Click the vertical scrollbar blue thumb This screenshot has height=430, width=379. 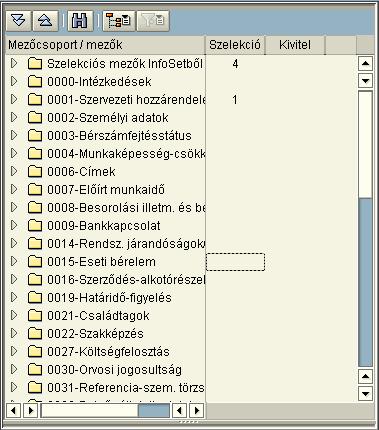click(x=365, y=282)
